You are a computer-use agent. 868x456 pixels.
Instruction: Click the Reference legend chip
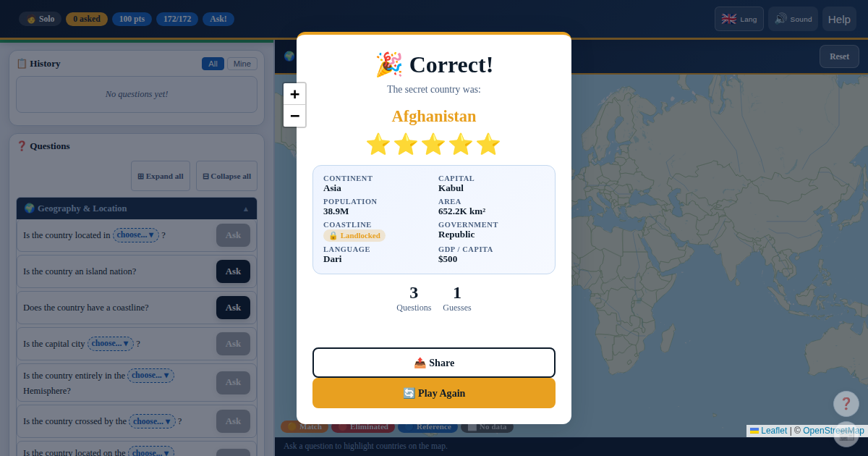[427, 427]
